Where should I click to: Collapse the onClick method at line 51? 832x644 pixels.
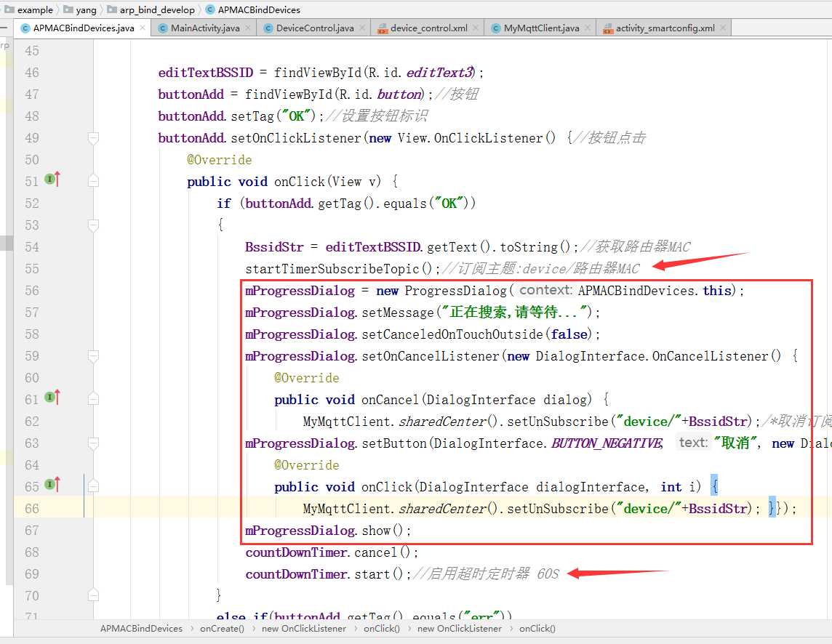pos(93,182)
